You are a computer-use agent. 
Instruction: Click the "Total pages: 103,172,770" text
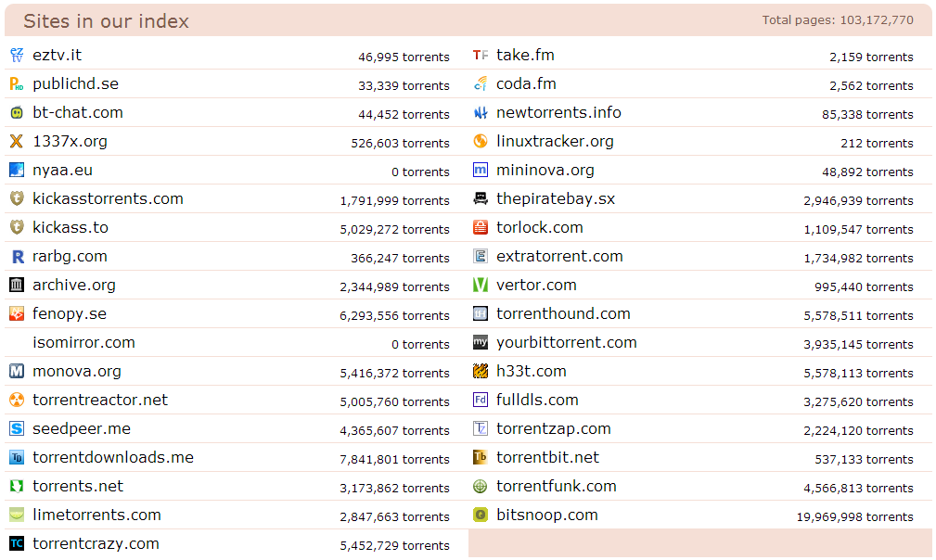tap(838, 19)
